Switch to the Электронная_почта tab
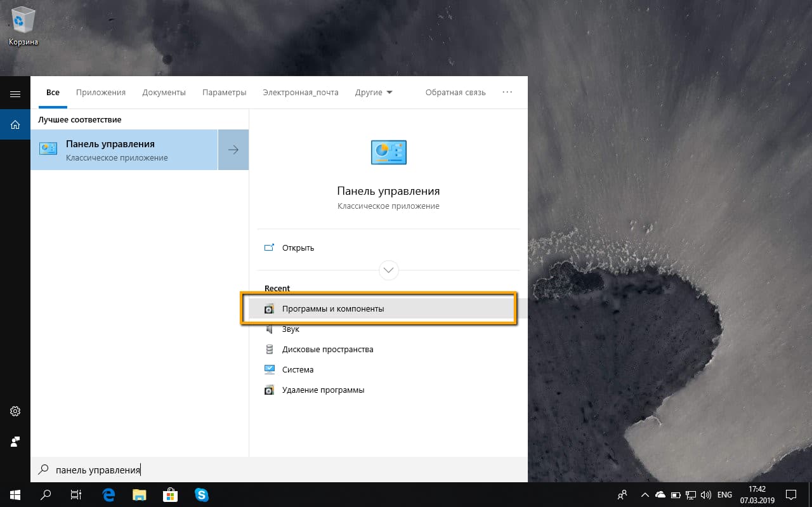Screen dimensions: 812x507 [x=301, y=92]
